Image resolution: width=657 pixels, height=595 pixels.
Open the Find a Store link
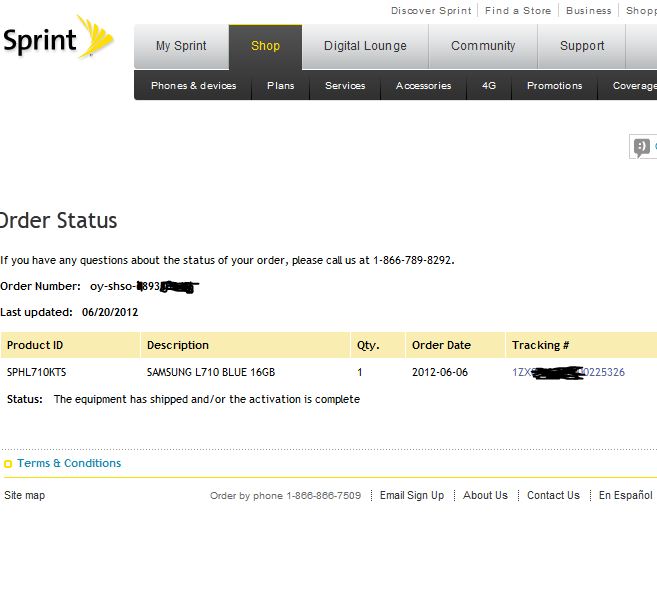(x=518, y=11)
